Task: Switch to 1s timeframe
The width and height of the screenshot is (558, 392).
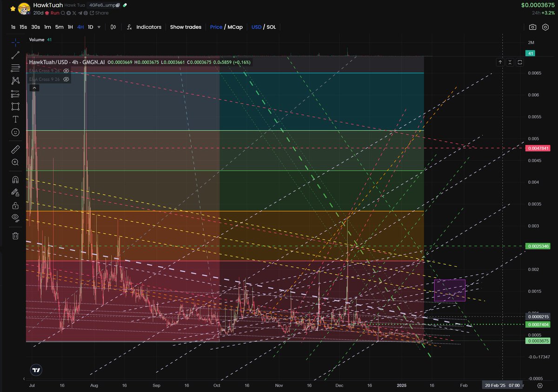Action: click(13, 27)
